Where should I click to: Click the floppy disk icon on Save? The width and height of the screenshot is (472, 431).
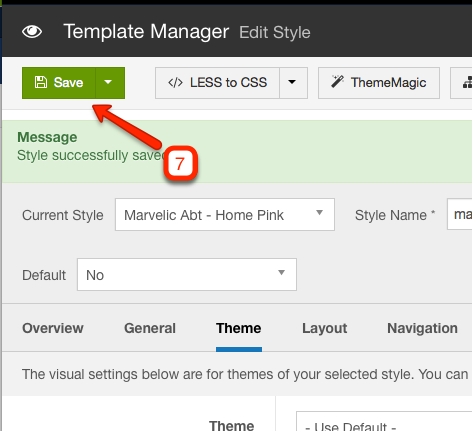(41, 82)
